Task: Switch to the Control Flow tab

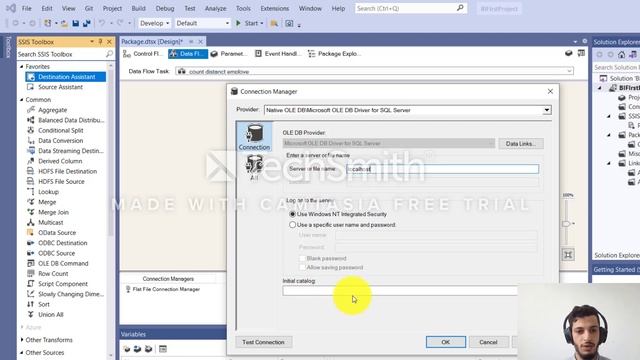Action: 143,53
